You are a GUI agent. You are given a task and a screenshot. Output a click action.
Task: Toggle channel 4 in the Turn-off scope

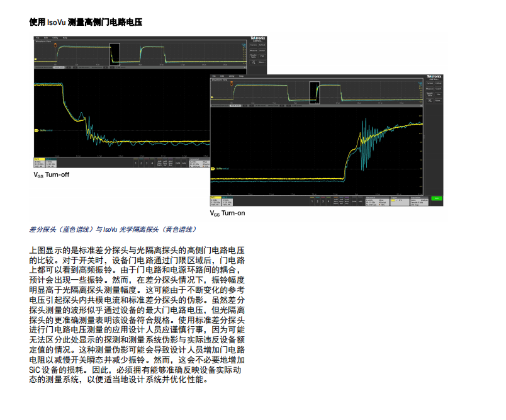coord(152,163)
